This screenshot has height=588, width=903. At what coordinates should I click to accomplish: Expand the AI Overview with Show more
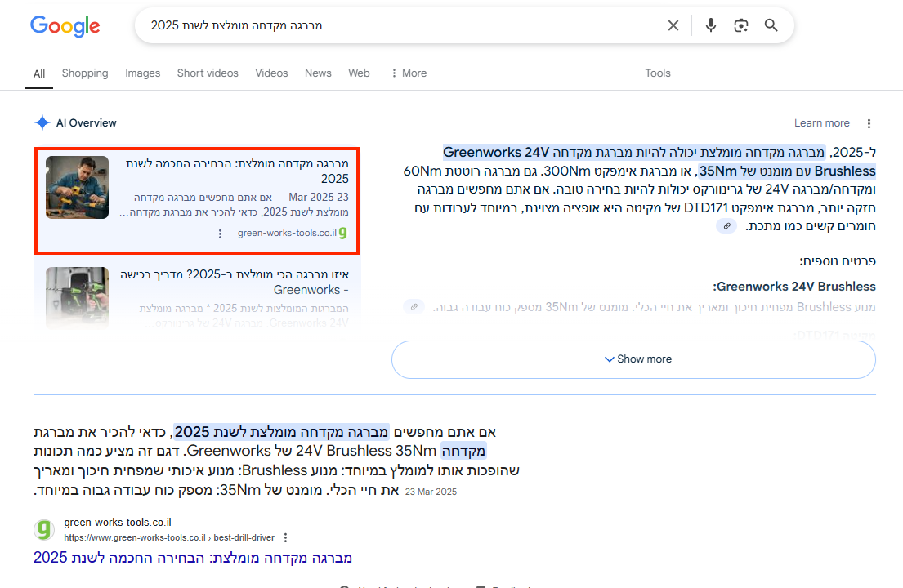pos(633,359)
